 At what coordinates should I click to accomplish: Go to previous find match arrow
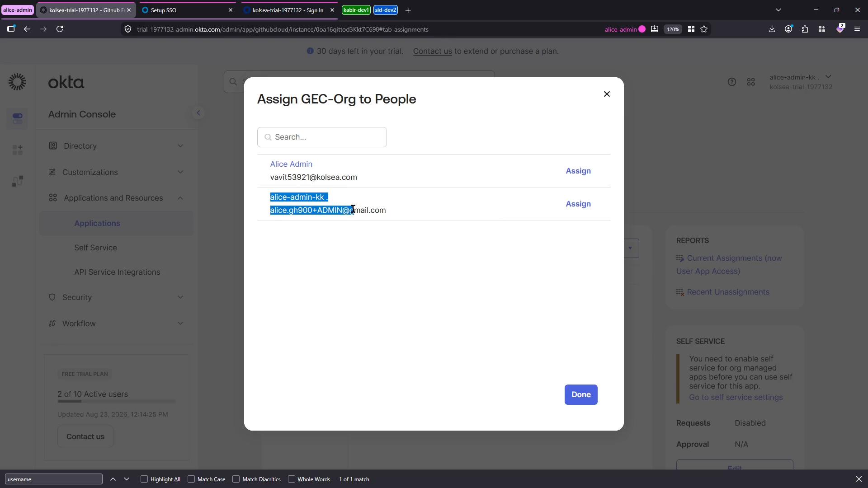coord(113,479)
